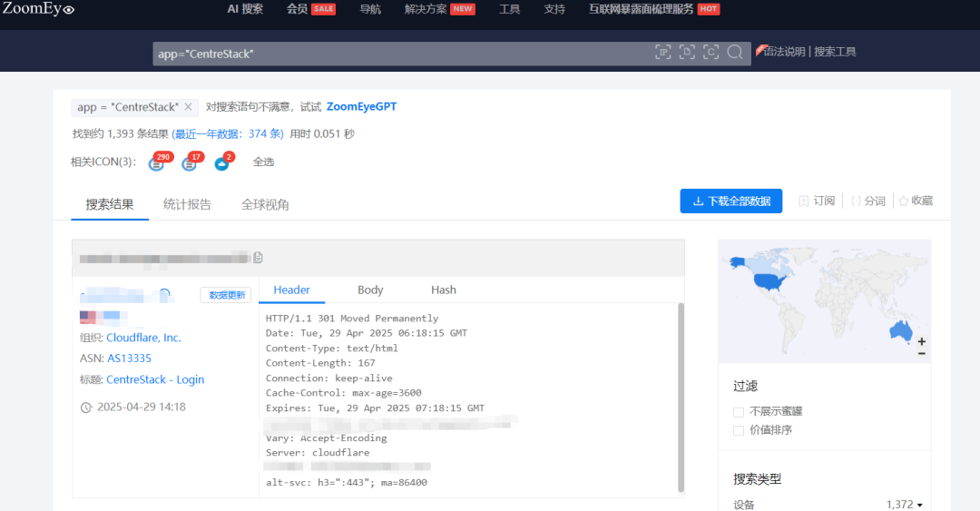This screenshot has height=511, width=980.
Task: Click the clock icon next to 2025-04-29 14:18
Action: coord(86,408)
